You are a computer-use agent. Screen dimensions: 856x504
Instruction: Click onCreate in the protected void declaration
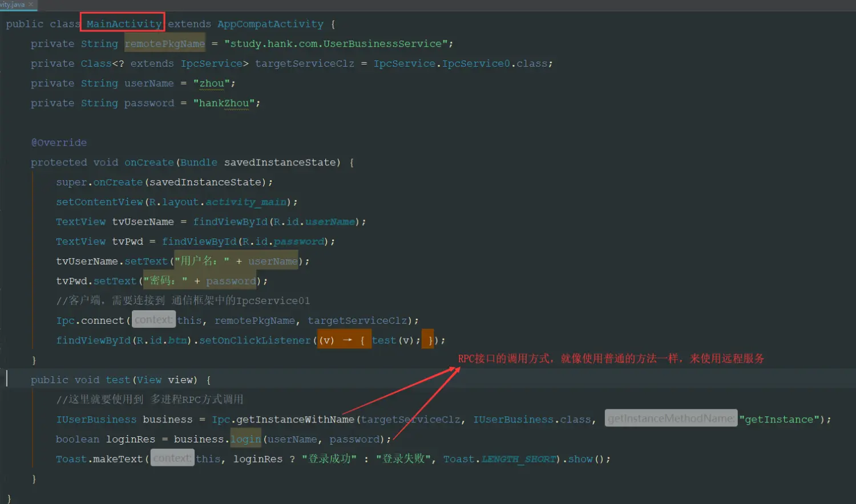pos(149,162)
